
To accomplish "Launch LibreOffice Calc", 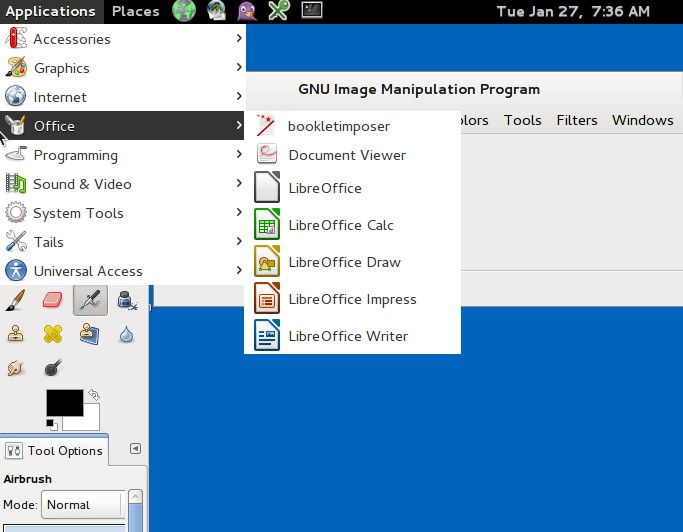I will tap(352, 225).
